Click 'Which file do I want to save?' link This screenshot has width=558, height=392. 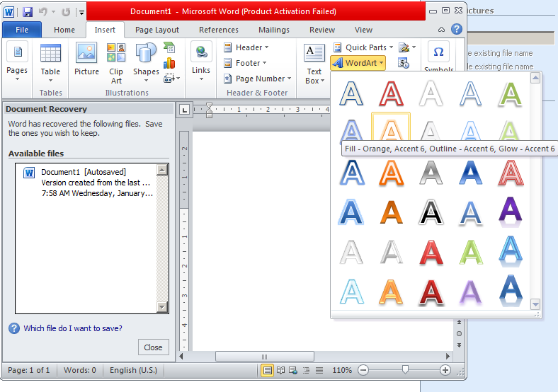pos(73,328)
